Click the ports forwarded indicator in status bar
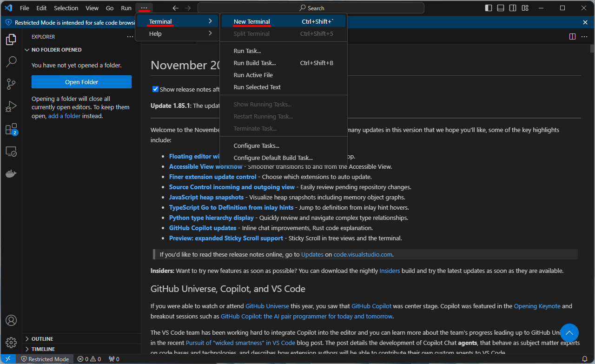Screen dimensions: 595x364 click(x=114, y=359)
